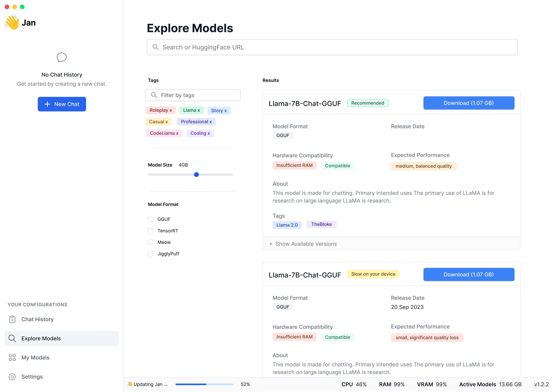Click the Chat History clipboard icon
Image resolution: width=552 pixels, height=392 pixels.
(12, 319)
